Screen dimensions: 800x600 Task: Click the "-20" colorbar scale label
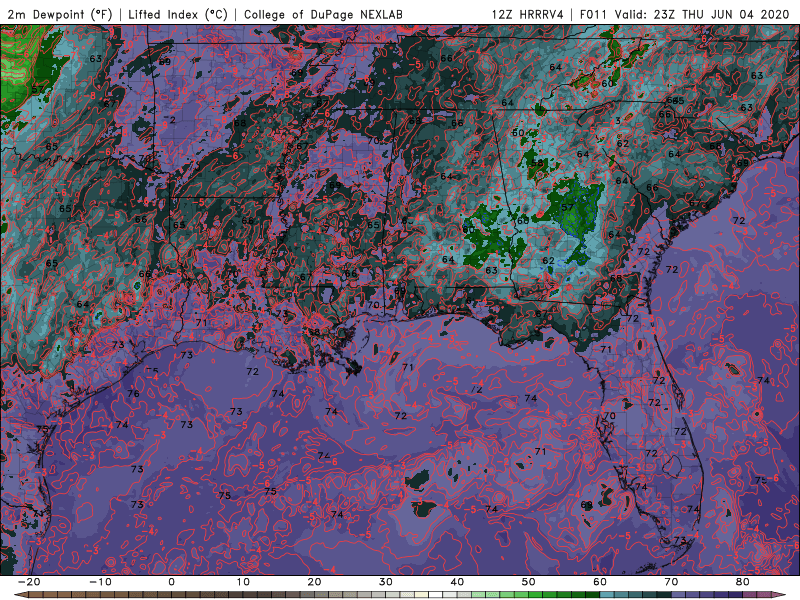29,582
